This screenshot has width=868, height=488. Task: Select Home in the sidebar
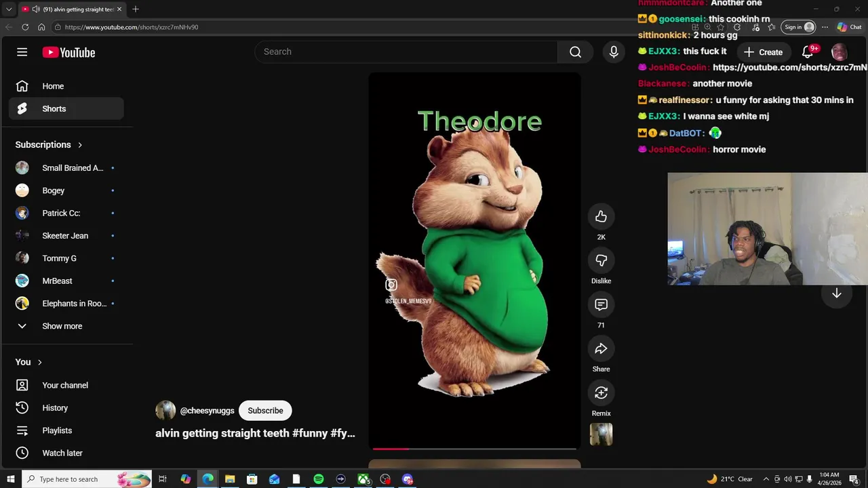point(66,86)
